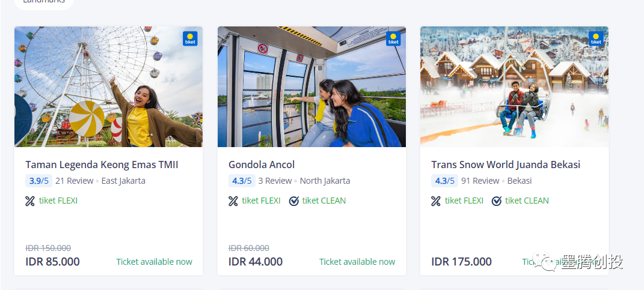Open Trans Snow World Juanda Bekasi title

click(506, 165)
